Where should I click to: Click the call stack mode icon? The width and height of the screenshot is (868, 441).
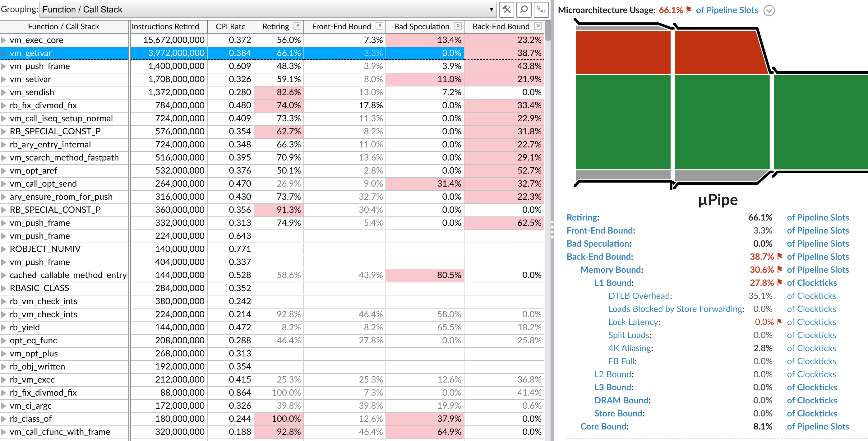(541, 9)
